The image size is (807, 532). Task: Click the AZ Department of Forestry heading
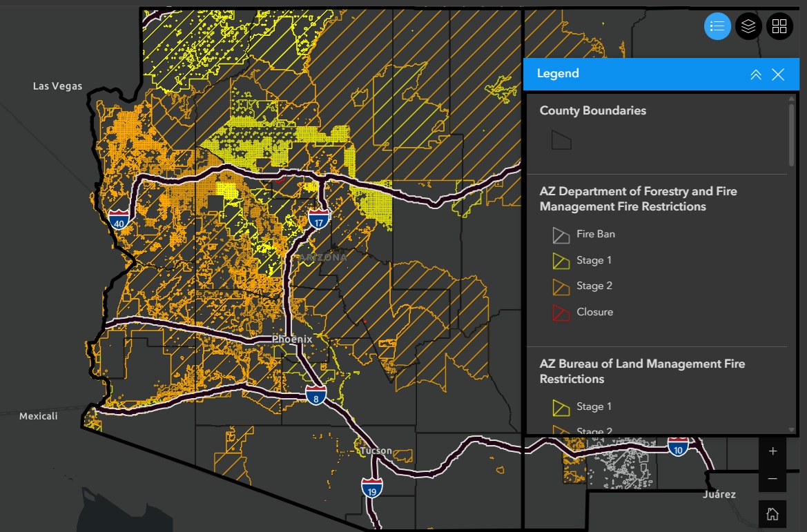pyautogui.click(x=638, y=199)
